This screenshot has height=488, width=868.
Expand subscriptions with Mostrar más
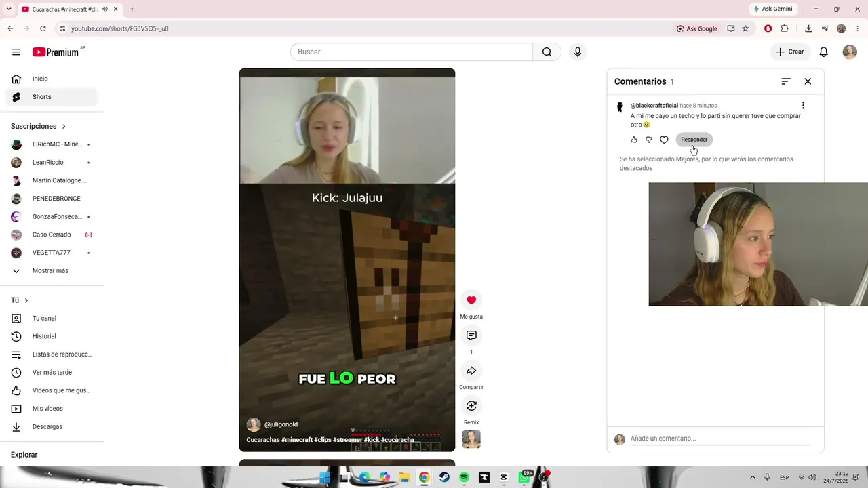pyautogui.click(x=51, y=271)
